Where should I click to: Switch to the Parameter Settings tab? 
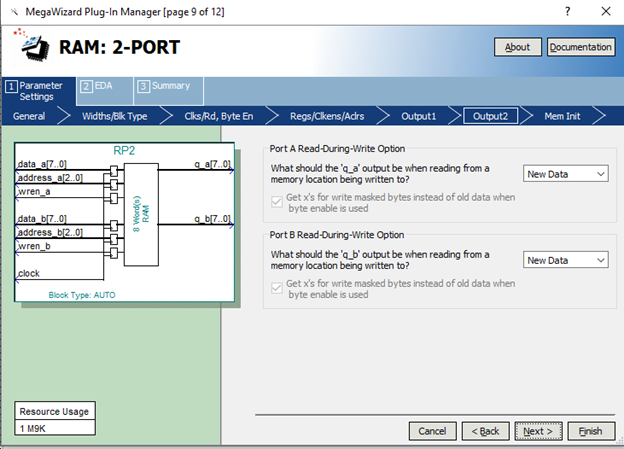(x=40, y=91)
